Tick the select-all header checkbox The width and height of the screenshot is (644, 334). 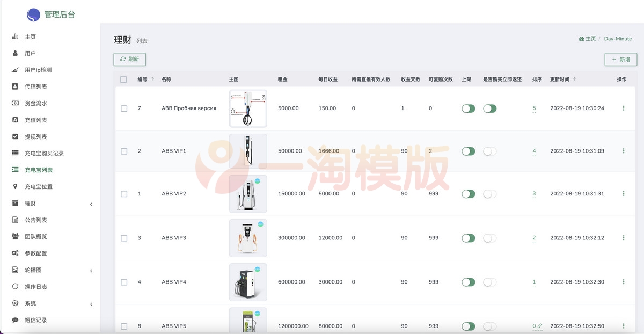(x=123, y=79)
